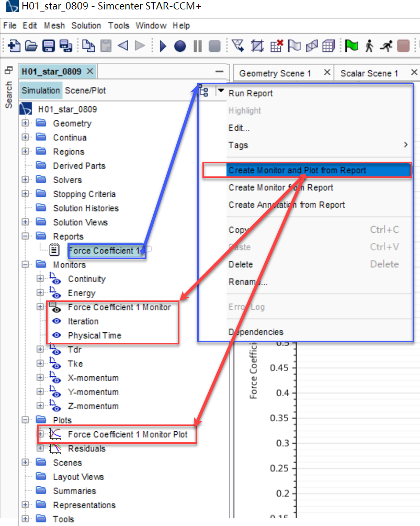Click the surface mesh parallelogram icon
The height and width of the screenshot is (526, 420).
pyautogui.click(x=312, y=46)
